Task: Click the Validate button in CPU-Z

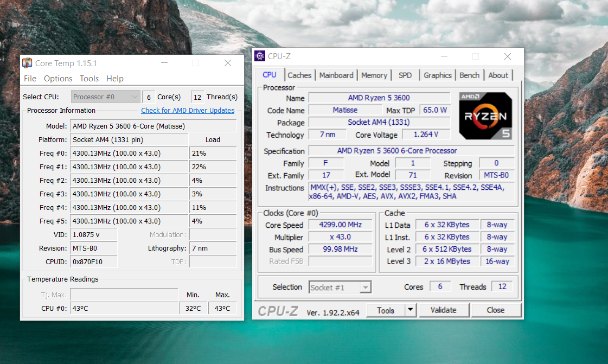Action: pyautogui.click(x=444, y=310)
